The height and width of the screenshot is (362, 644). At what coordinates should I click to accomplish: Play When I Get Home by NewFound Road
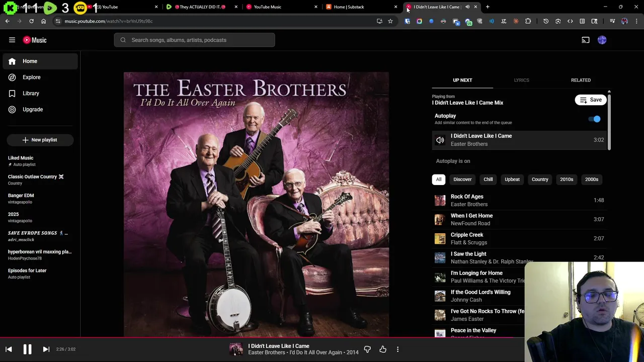pyautogui.click(x=520, y=219)
